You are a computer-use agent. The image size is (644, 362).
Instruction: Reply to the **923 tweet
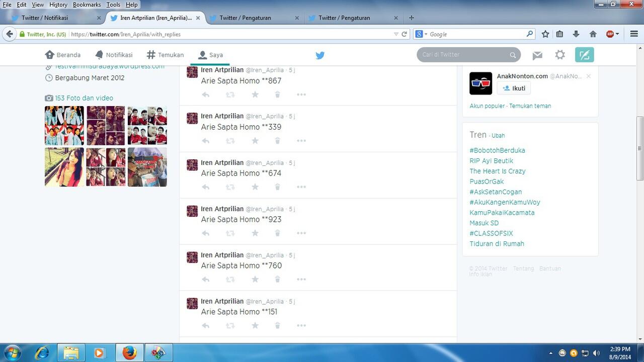(x=205, y=233)
